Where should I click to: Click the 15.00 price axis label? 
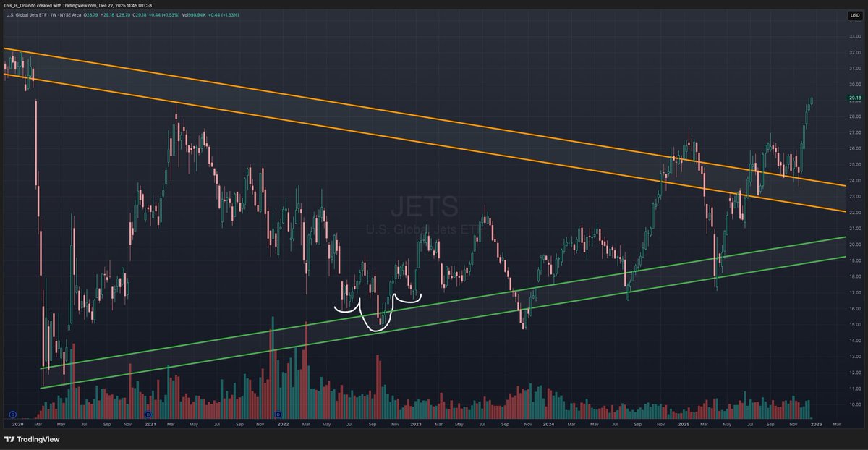854,325
